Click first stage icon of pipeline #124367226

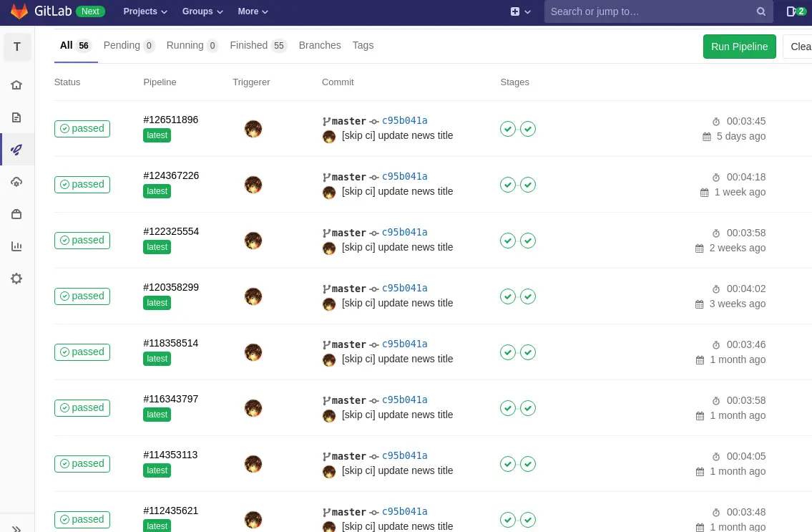pyautogui.click(x=507, y=185)
